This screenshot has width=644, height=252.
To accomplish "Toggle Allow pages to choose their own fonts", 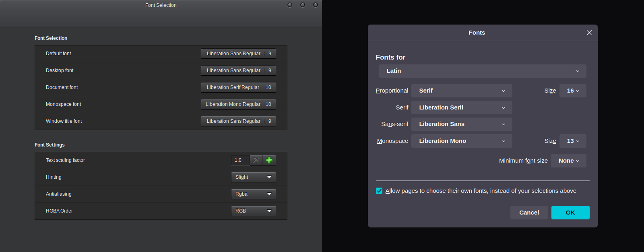I will pos(379,191).
